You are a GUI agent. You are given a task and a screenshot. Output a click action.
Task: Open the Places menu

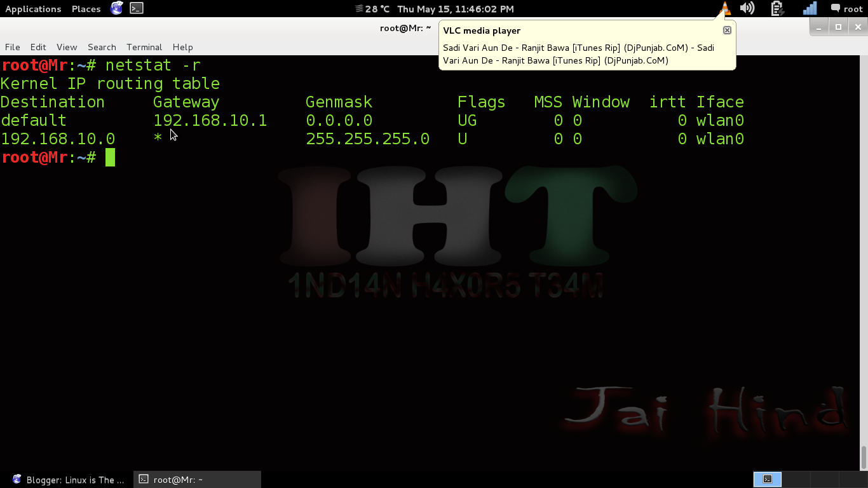pos(85,8)
